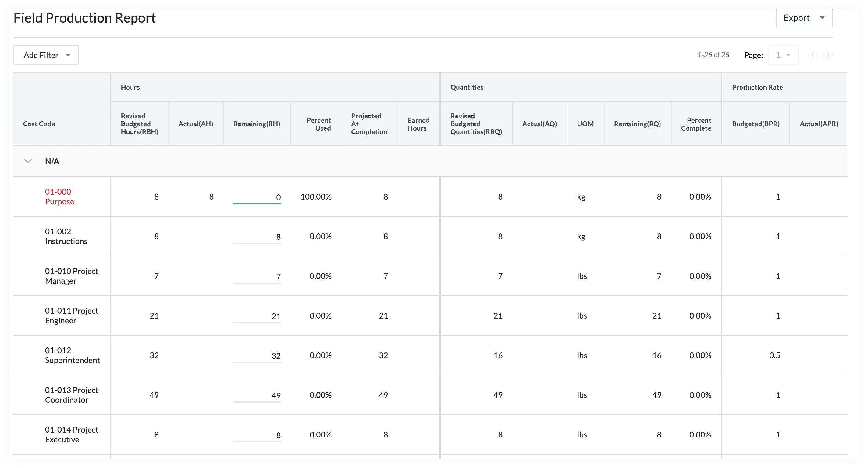
Task: Edit Remaining(RH) field for 01-012 Superintendent
Action: coord(257,356)
